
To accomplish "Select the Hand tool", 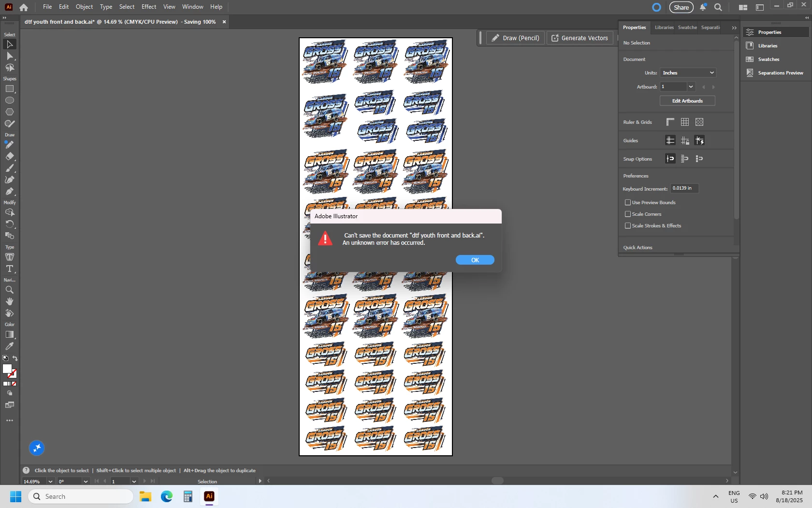I will 10,301.
